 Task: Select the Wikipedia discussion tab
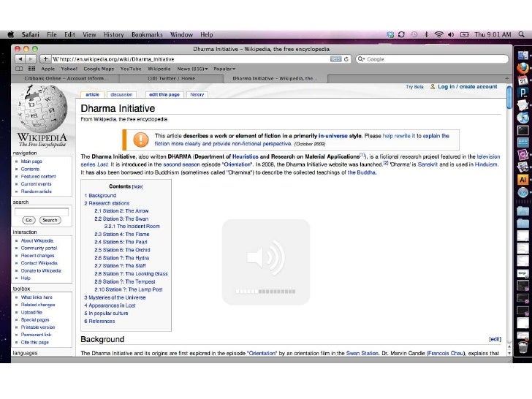(121, 95)
